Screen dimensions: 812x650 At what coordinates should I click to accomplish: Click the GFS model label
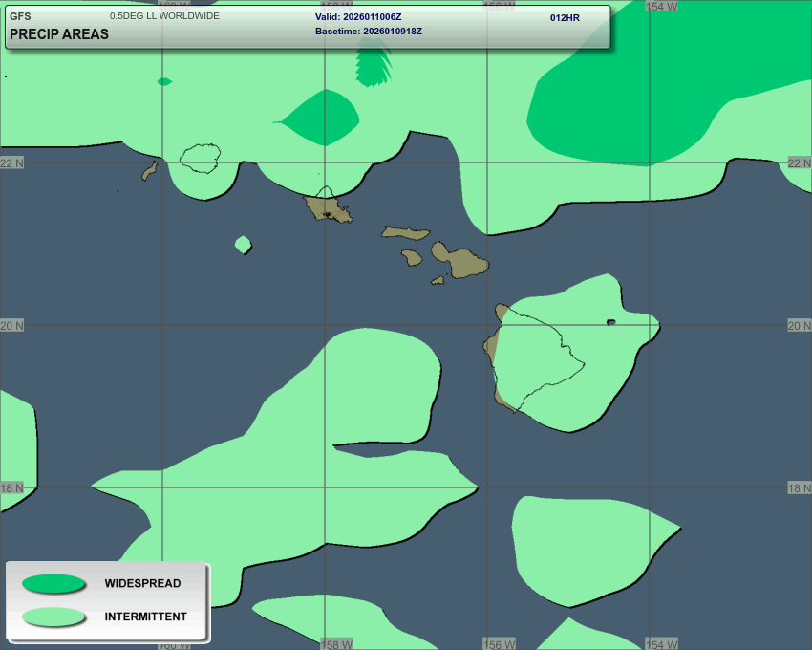[x=20, y=16]
